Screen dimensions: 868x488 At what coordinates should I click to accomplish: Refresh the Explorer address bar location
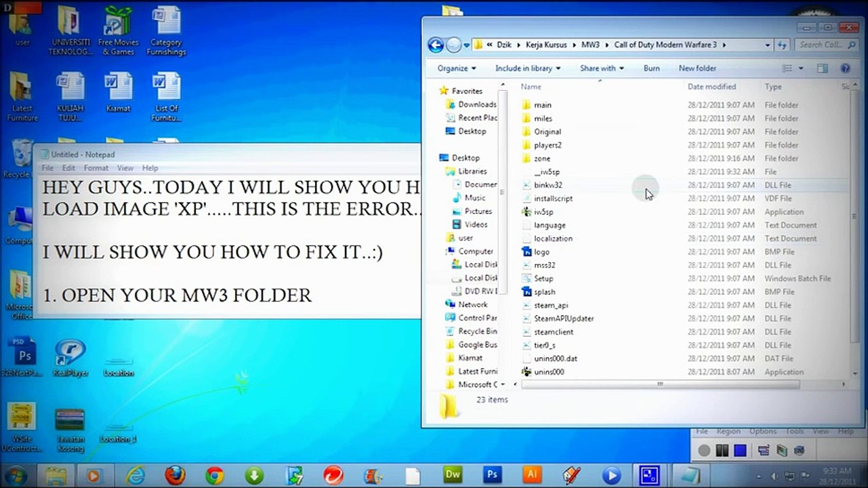pyautogui.click(x=781, y=45)
